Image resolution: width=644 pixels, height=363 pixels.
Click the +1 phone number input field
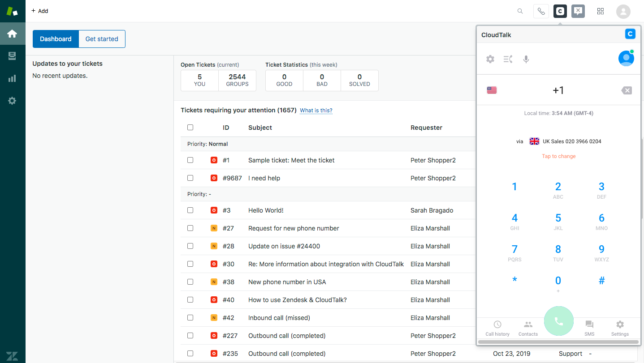coord(558,90)
